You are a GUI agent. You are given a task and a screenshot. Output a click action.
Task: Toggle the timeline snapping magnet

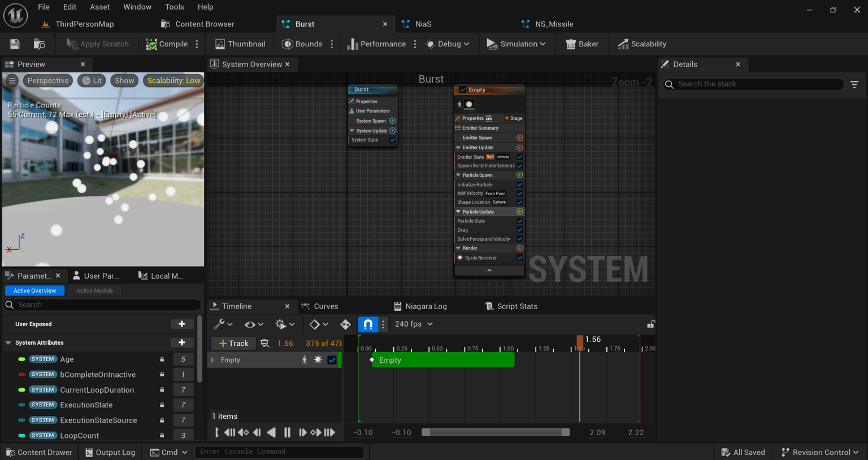pos(368,324)
